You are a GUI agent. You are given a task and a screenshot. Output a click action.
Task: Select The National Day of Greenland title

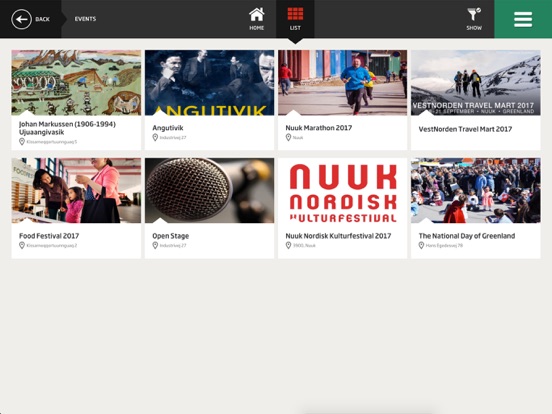tap(467, 236)
